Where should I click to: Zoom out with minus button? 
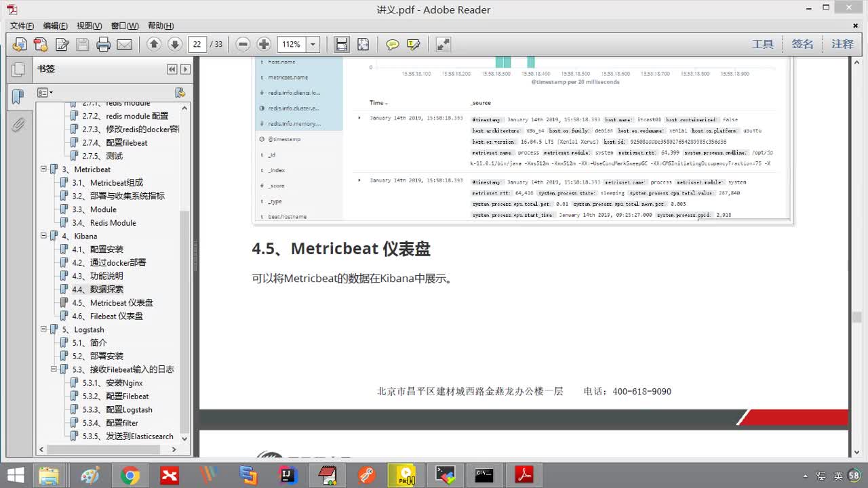click(243, 44)
